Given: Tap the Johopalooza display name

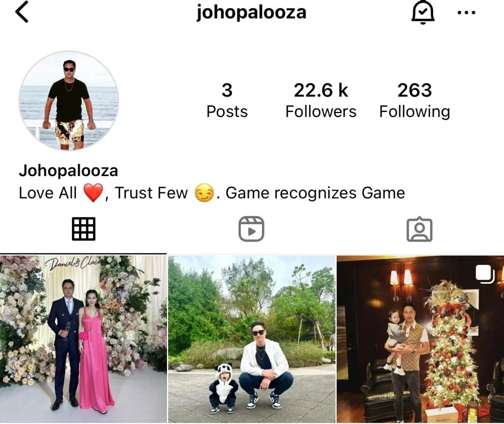Looking at the screenshot, I should (69, 171).
